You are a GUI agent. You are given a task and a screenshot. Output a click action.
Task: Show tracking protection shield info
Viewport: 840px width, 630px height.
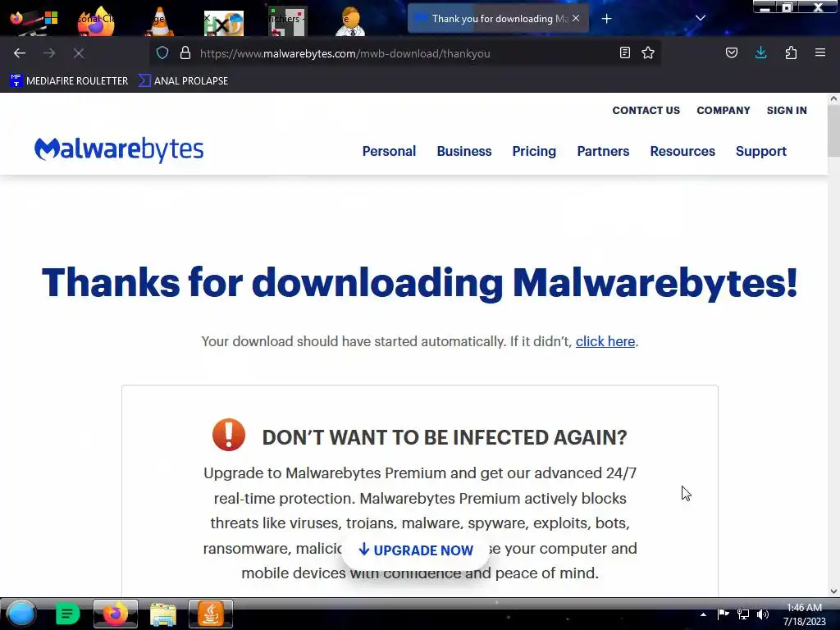pos(162,53)
